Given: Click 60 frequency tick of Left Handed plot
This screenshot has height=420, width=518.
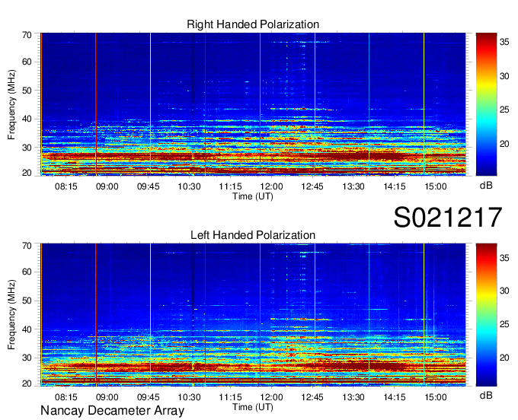Looking at the screenshot, I should point(27,272).
